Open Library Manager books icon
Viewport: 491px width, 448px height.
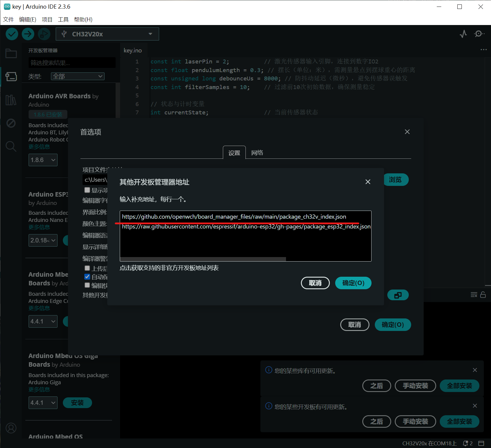[11, 100]
